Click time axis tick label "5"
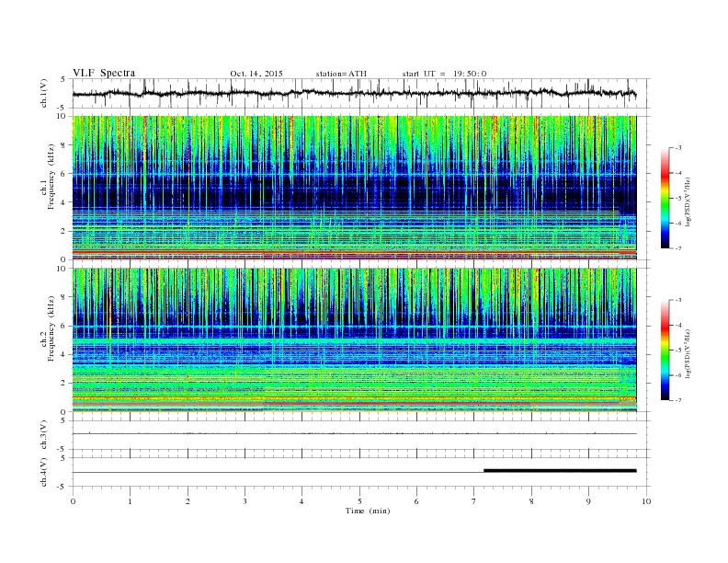 359,501
